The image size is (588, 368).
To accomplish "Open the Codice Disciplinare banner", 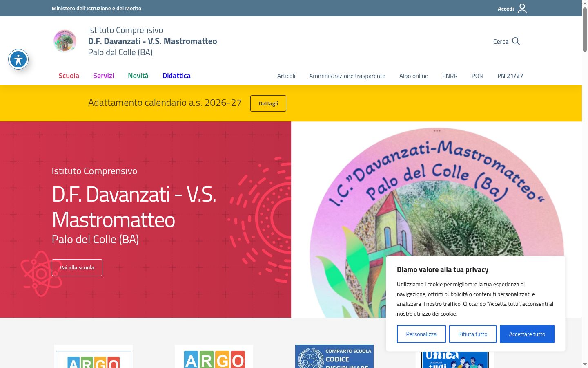I will pos(334,357).
